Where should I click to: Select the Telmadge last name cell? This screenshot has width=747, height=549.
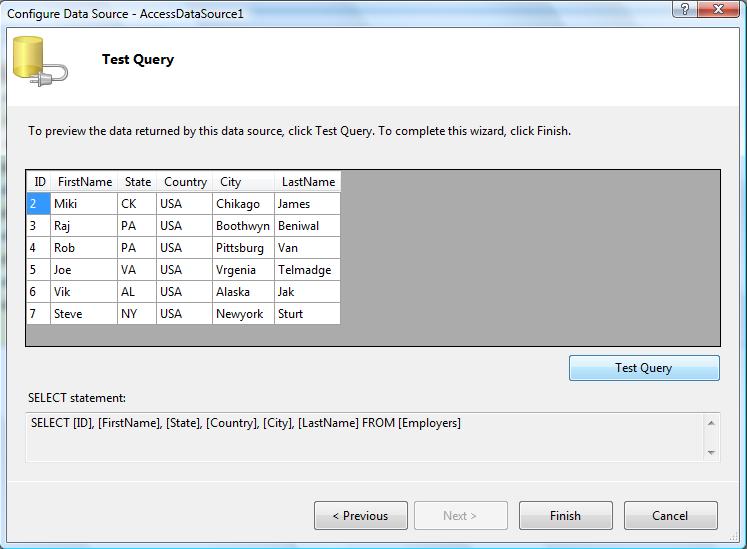tap(308, 269)
